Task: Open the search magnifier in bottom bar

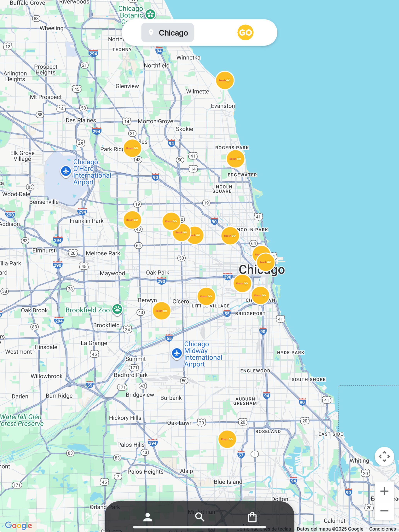Action: pyautogui.click(x=200, y=517)
